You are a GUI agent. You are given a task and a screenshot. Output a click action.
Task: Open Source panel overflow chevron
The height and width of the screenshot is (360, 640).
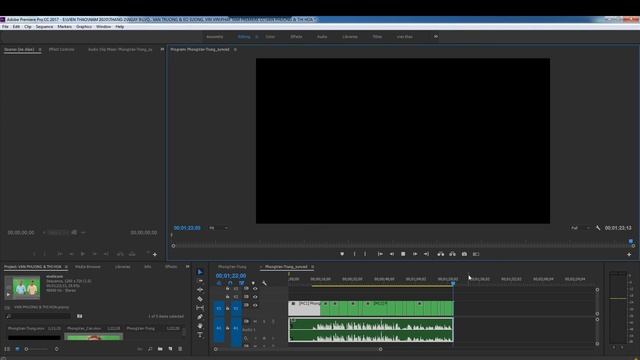(x=162, y=49)
